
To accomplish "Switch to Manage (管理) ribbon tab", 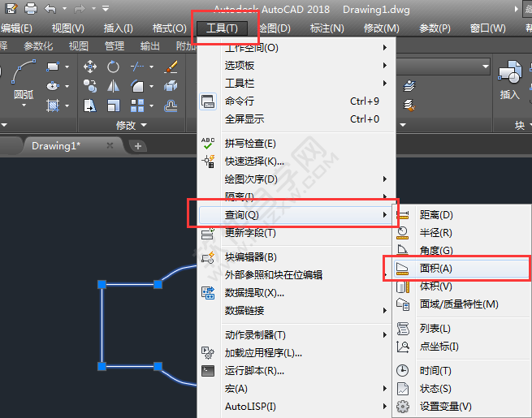I will [115, 45].
